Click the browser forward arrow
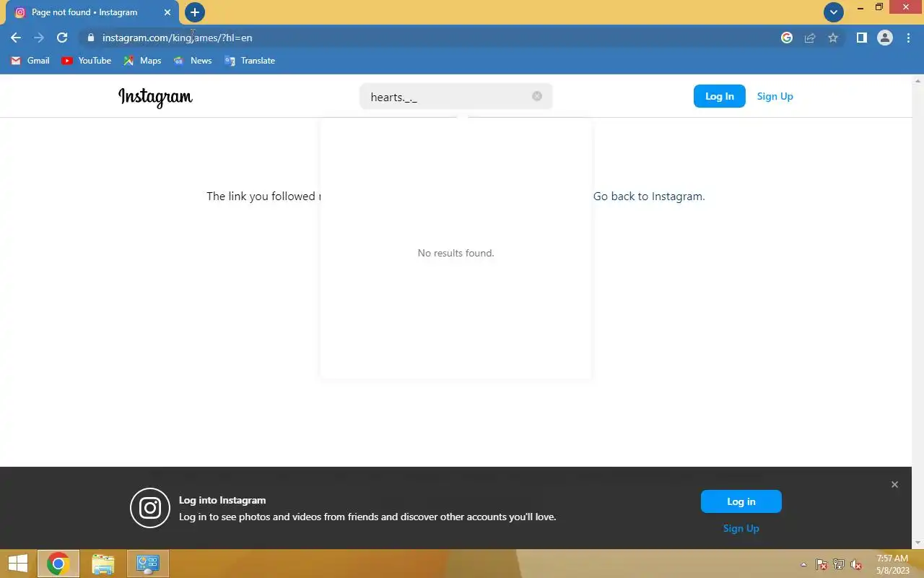This screenshot has height=578, width=924. tap(39, 38)
